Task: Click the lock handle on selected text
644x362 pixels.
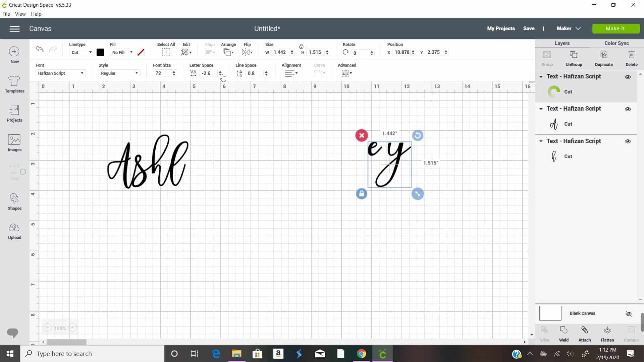Action: coord(362,194)
